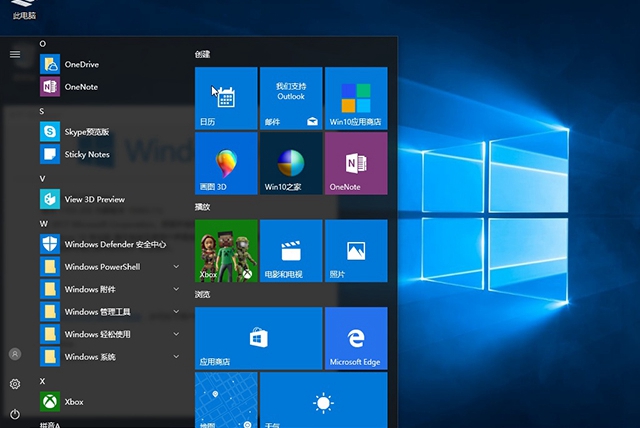
Task: Open the 日历 calendar tile
Action: 226,98
